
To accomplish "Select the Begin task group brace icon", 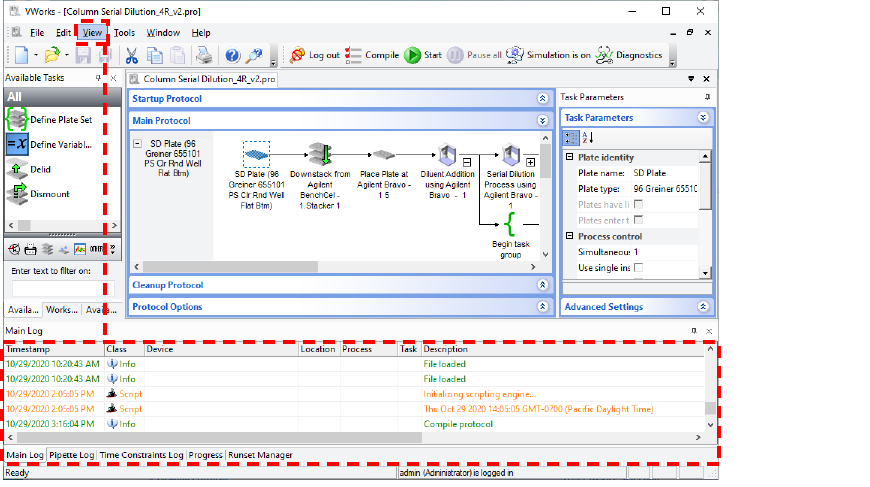I will [x=510, y=224].
